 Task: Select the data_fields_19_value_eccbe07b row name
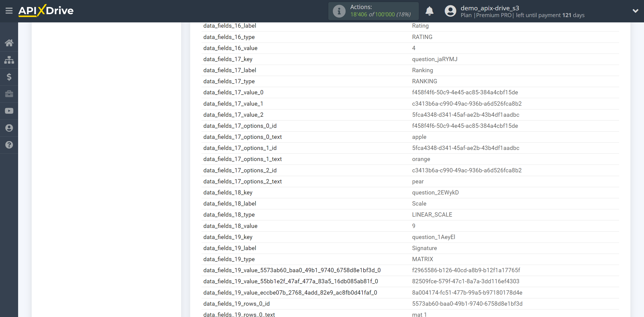[290, 293]
